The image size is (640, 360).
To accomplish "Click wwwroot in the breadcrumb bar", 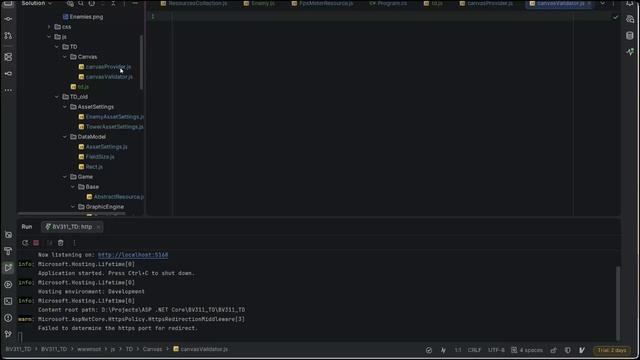I will [89, 349].
